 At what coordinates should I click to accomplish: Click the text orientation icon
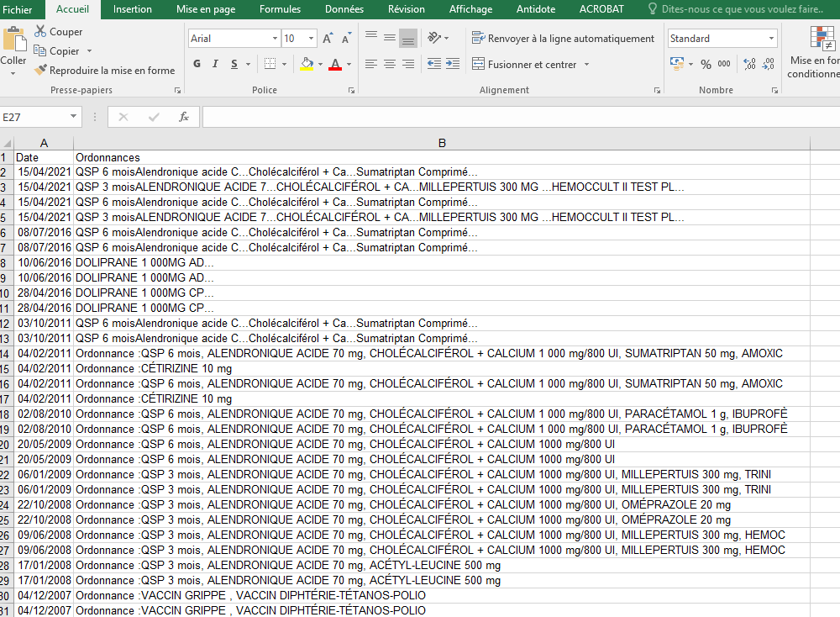[x=434, y=38]
